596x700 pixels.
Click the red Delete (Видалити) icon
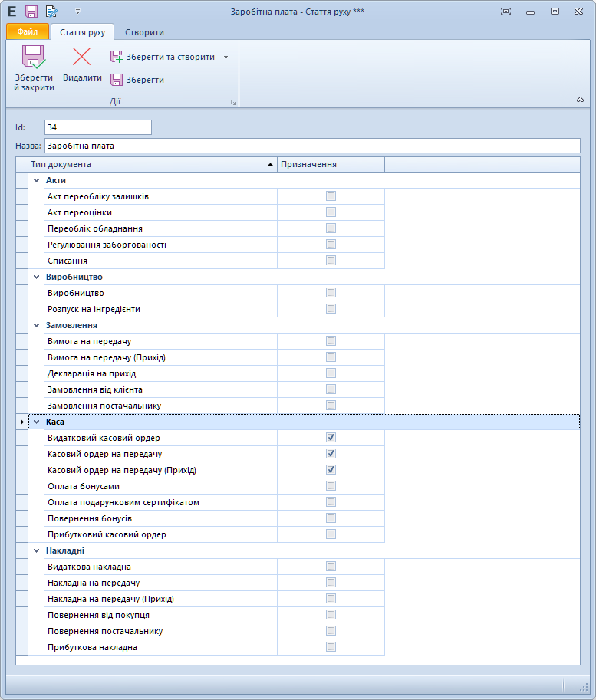click(x=81, y=57)
